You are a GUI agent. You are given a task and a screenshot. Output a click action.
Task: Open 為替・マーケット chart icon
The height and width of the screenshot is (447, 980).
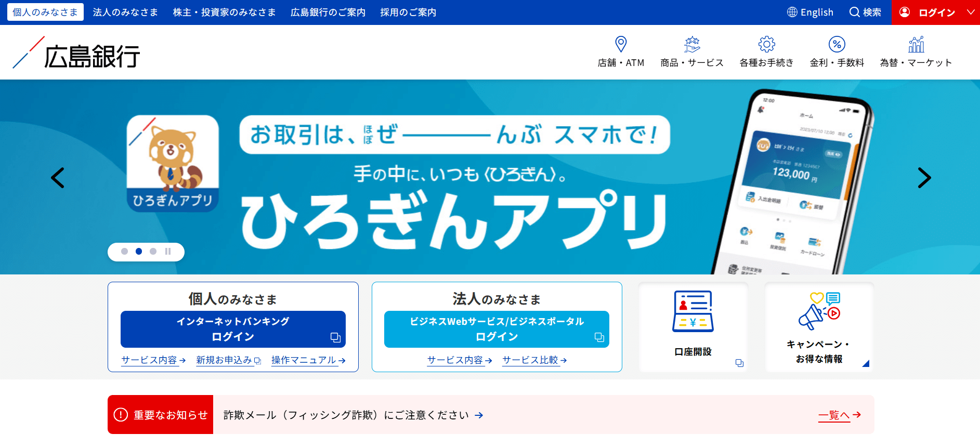tap(916, 44)
